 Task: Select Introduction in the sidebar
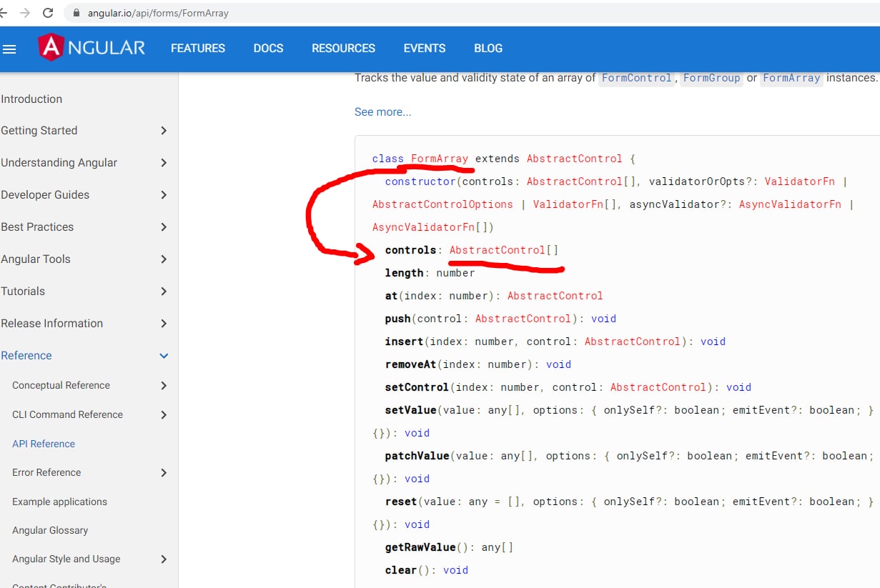coord(31,99)
